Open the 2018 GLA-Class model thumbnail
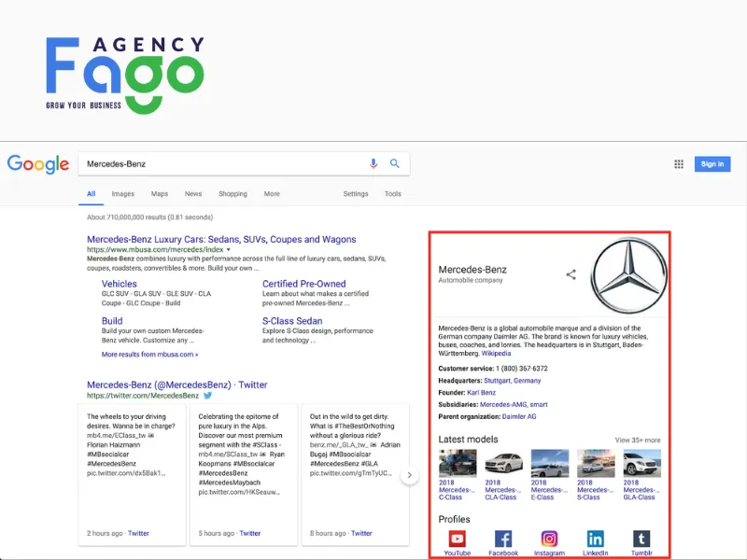This screenshot has height=560, width=747. click(x=642, y=463)
